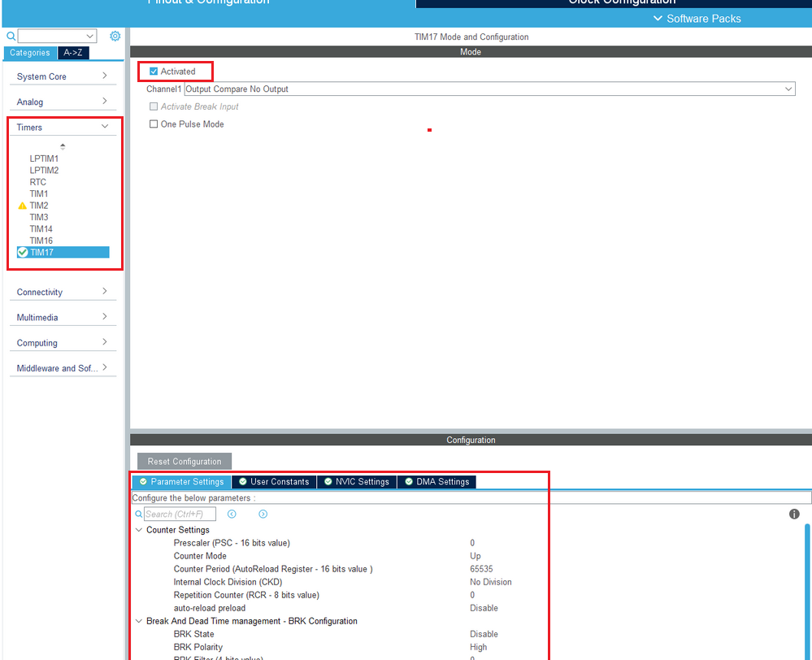
Task: Click the category search input field
Action: click(x=51, y=37)
